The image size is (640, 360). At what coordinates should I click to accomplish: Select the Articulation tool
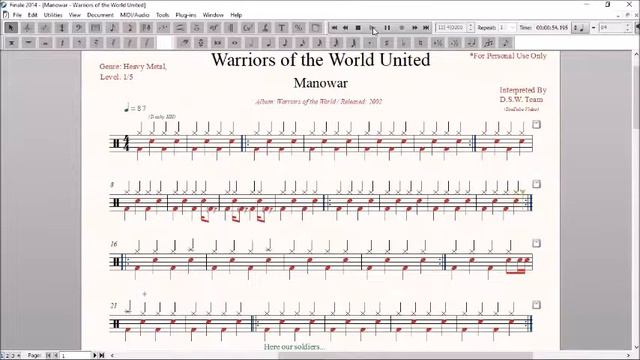click(197, 28)
